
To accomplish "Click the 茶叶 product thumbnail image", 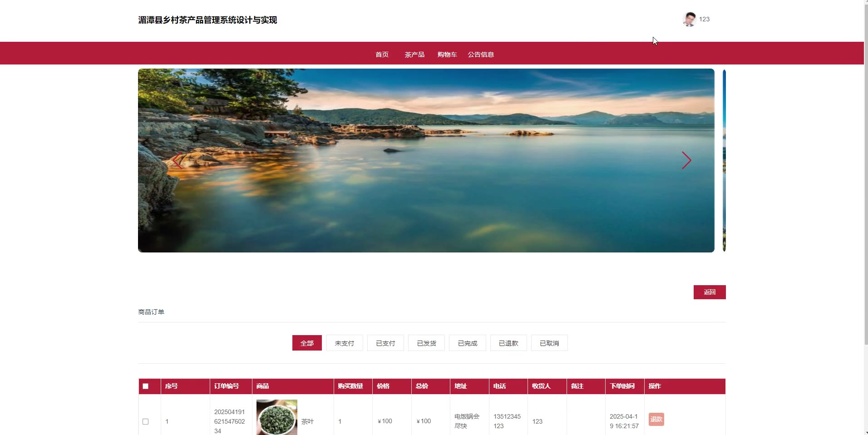I will (x=277, y=417).
